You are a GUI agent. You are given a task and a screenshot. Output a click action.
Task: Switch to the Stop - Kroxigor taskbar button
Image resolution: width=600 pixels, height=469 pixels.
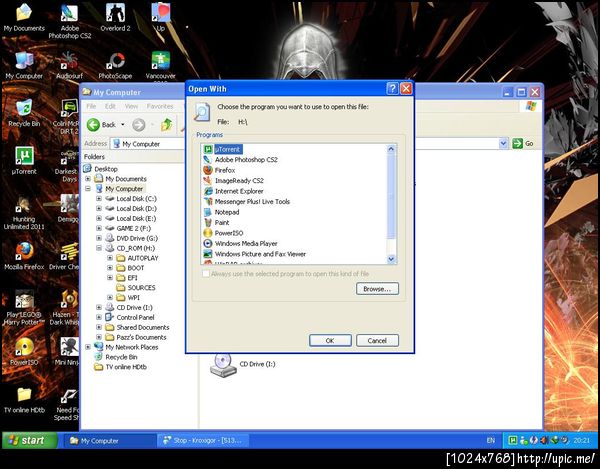[x=203, y=441]
